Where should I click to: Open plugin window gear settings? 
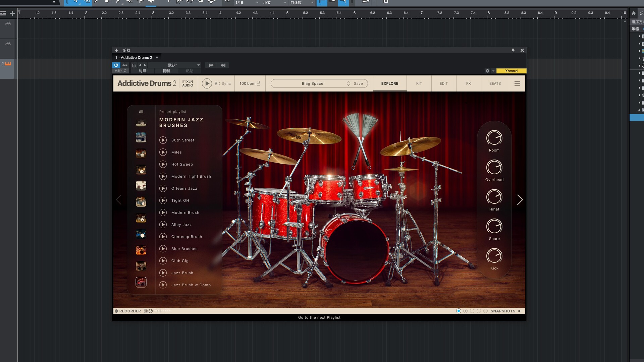487,71
